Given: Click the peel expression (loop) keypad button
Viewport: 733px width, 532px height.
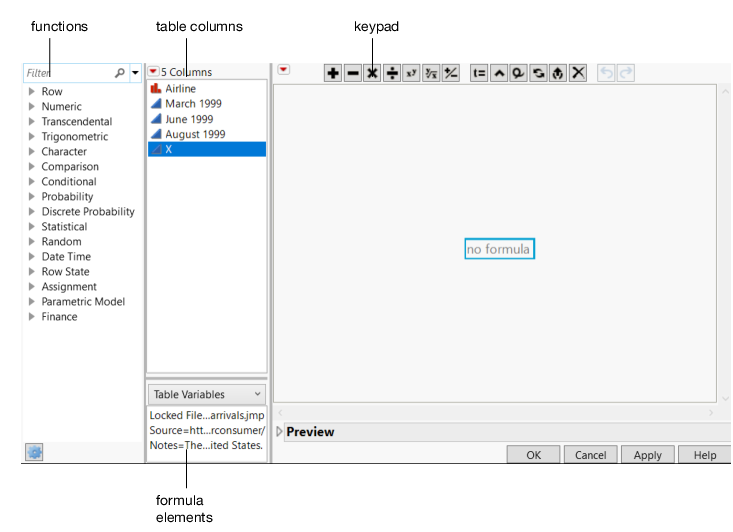Looking at the screenshot, I should (x=518, y=73).
